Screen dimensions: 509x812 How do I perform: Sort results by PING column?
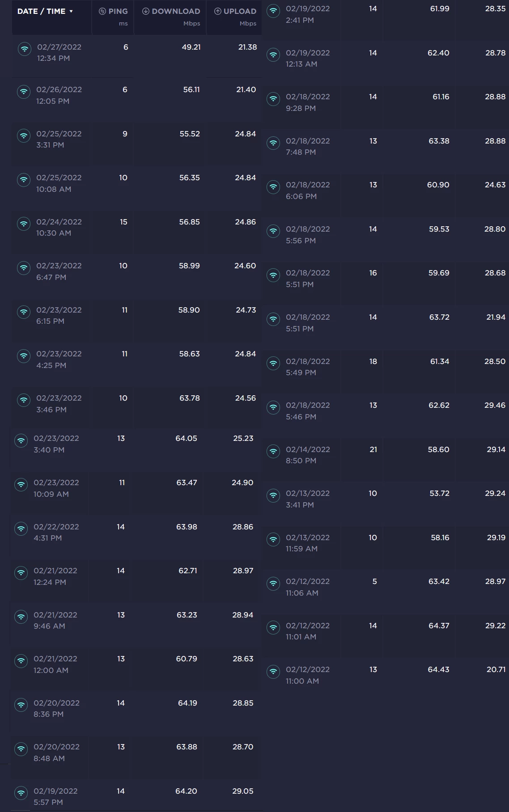coord(118,11)
